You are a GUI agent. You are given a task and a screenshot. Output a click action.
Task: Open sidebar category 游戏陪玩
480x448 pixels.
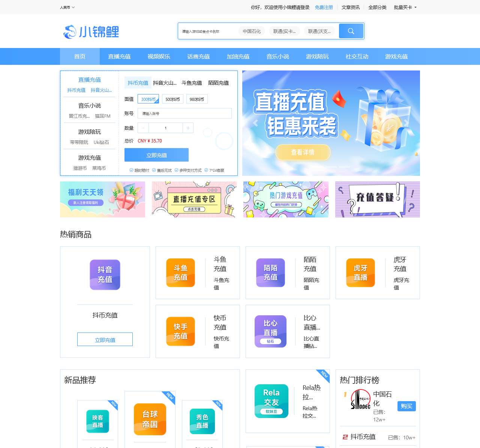[x=89, y=132]
